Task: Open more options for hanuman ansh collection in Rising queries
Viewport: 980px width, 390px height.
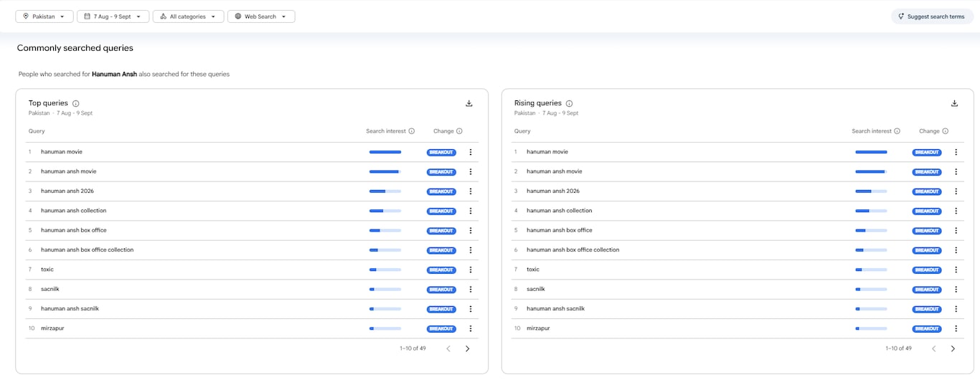Action: pyautogui.click(x=956, y=211)
